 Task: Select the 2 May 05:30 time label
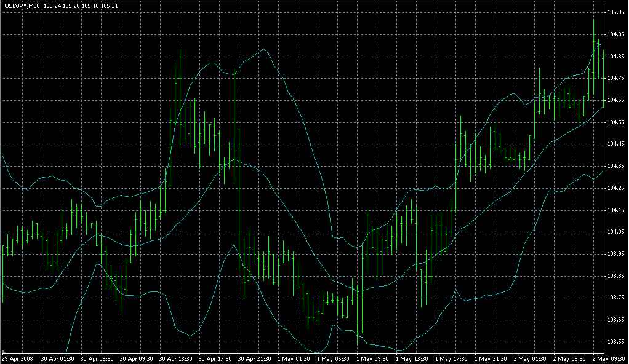(x=570, y=358)
